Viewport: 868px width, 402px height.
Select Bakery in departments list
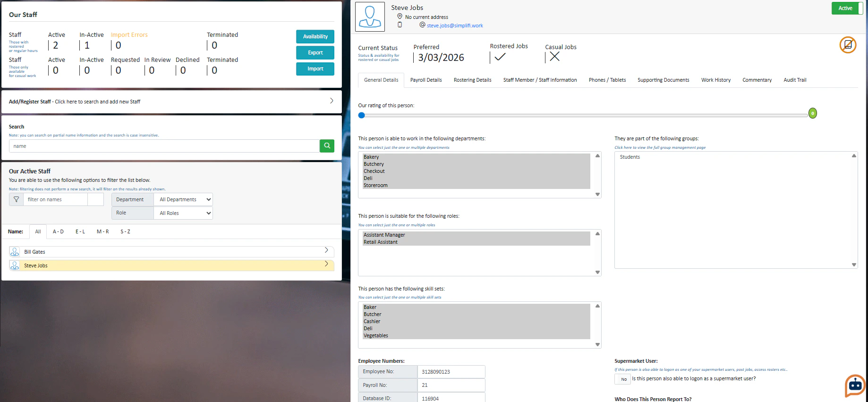point(477,157)
